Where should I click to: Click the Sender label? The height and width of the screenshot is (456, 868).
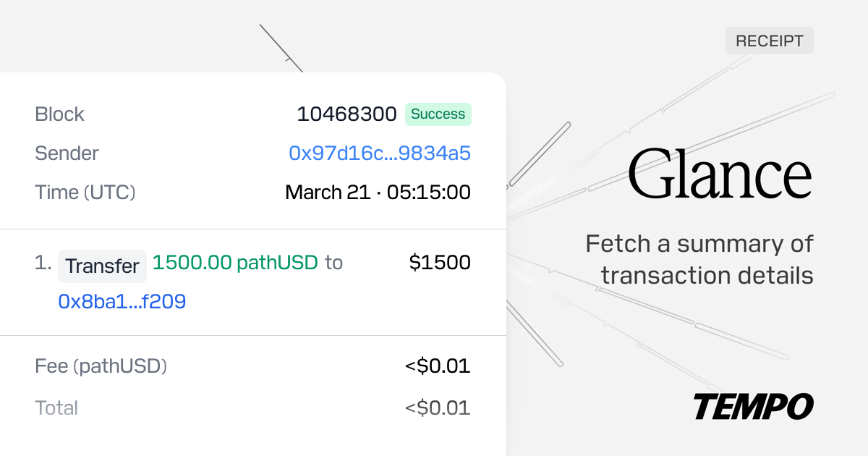pyautogui.click(x=67, y=153)
